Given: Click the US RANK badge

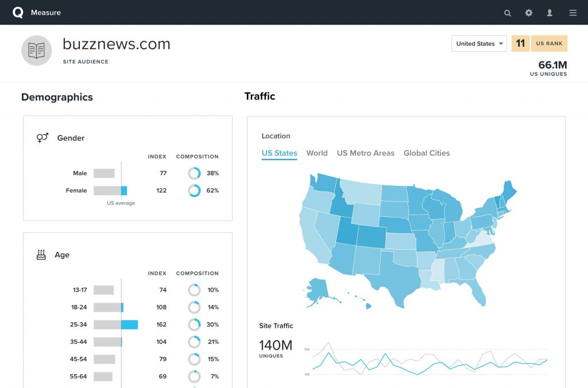Looking at the screenshot, I should click(x=549, y=44).
